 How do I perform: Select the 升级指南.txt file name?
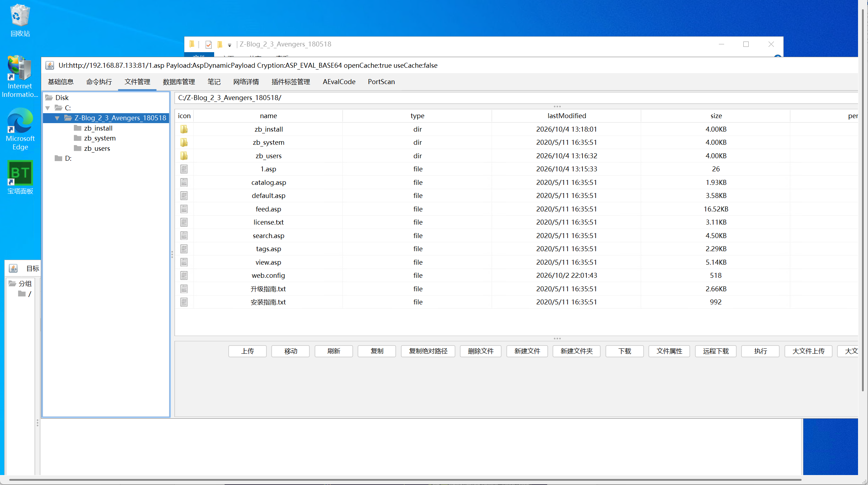268,289
